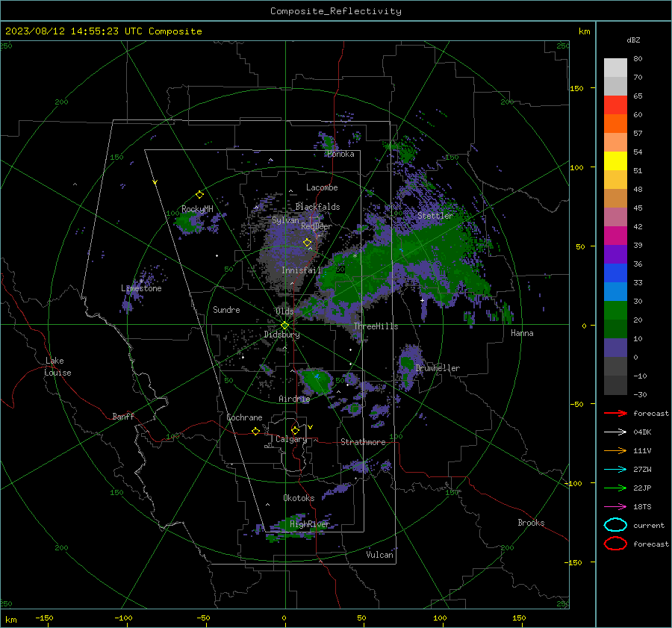Click the purple 39 dBZ legend swatch
This screenshot has width=672, height=628.
[615, 254]
